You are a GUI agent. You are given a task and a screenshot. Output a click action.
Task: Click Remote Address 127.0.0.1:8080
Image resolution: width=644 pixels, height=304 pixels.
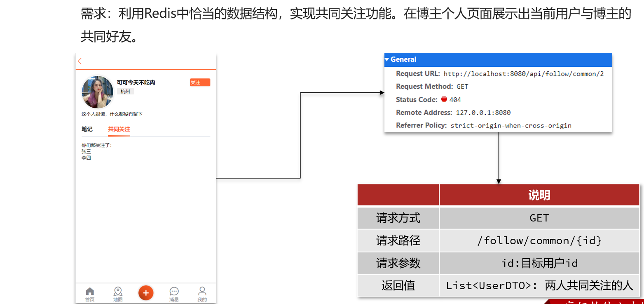click(x=483, y=113)
